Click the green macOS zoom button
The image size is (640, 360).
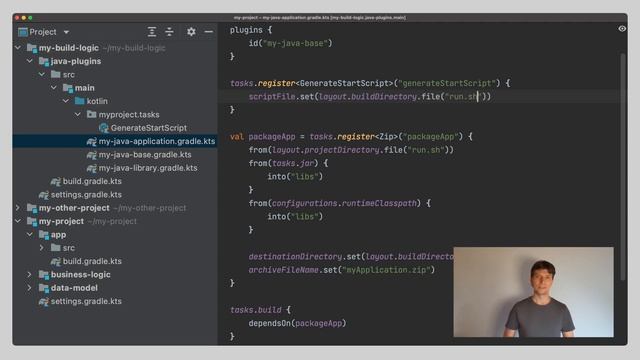pyautogui.click(x=30, y=18)
